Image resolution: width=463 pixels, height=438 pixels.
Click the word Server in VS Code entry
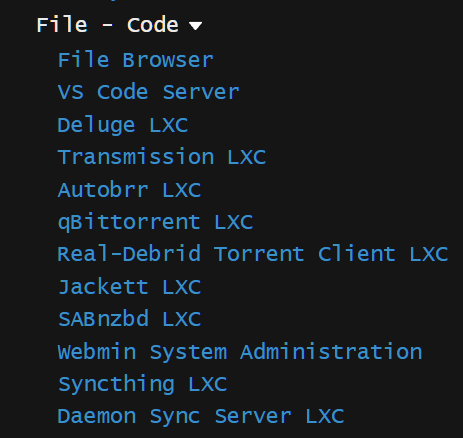(x=201, y=92)
